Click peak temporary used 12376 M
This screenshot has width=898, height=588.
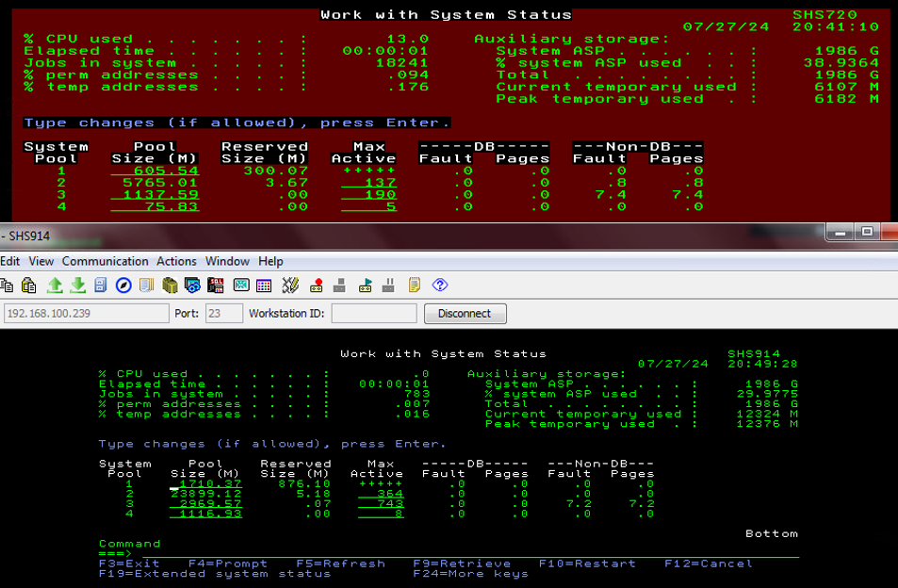click(x=767, y=424)
